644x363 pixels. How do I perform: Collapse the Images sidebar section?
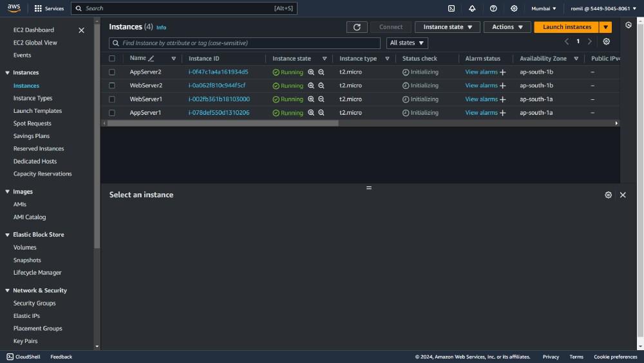tap(7, 191)
